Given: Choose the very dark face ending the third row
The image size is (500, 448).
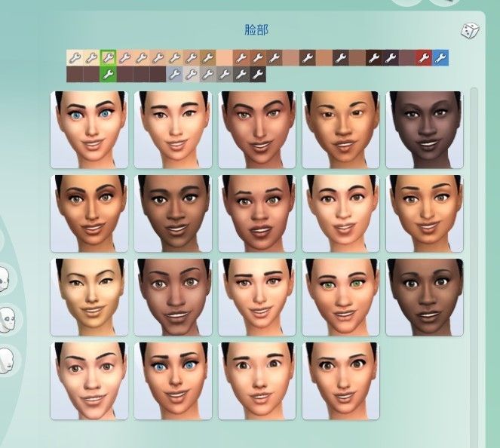Looking at the screenshot, I should coord(425,297).
